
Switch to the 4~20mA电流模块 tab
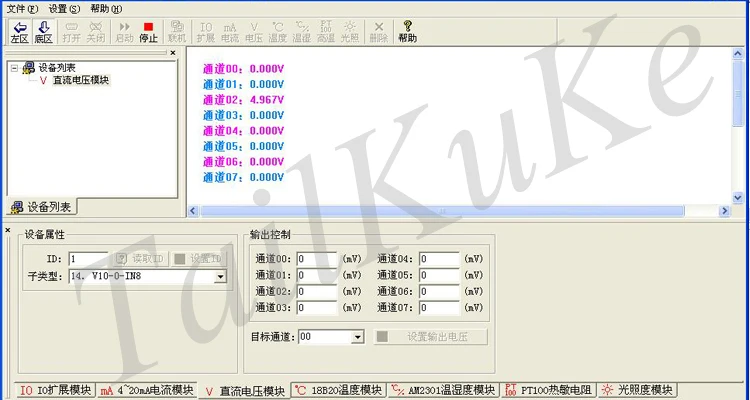[x=147, y=390]
